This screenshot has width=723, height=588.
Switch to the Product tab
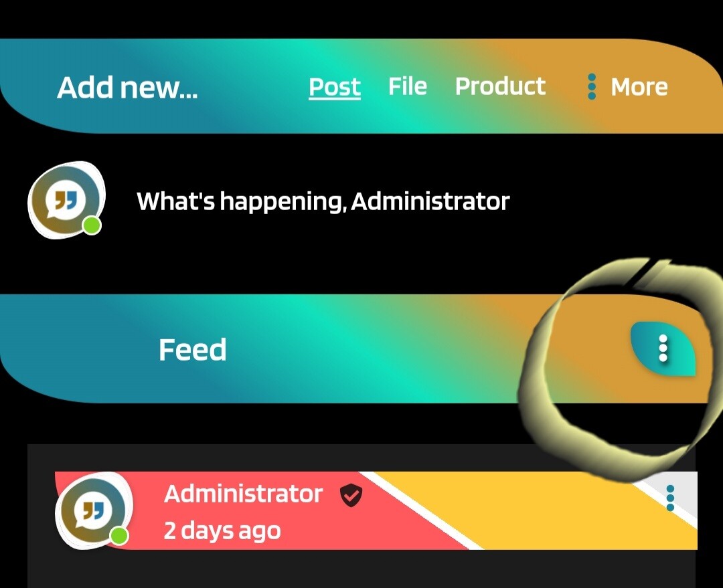(500, 86)
